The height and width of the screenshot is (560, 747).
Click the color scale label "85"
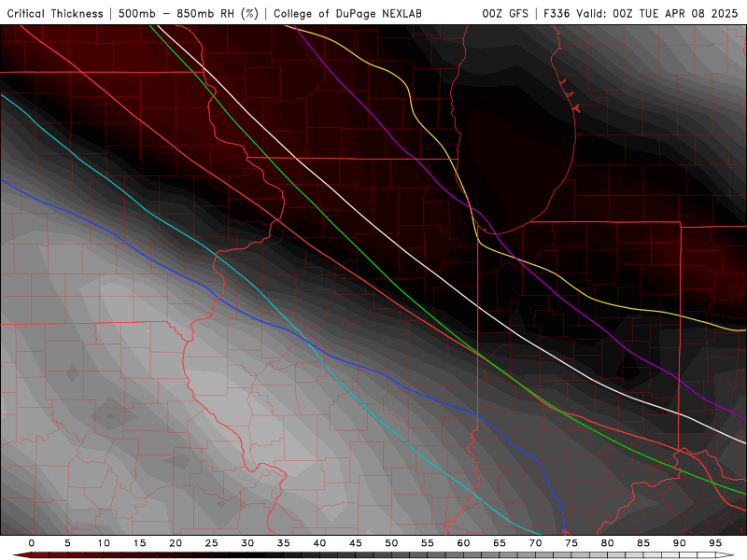click(643, 543)
